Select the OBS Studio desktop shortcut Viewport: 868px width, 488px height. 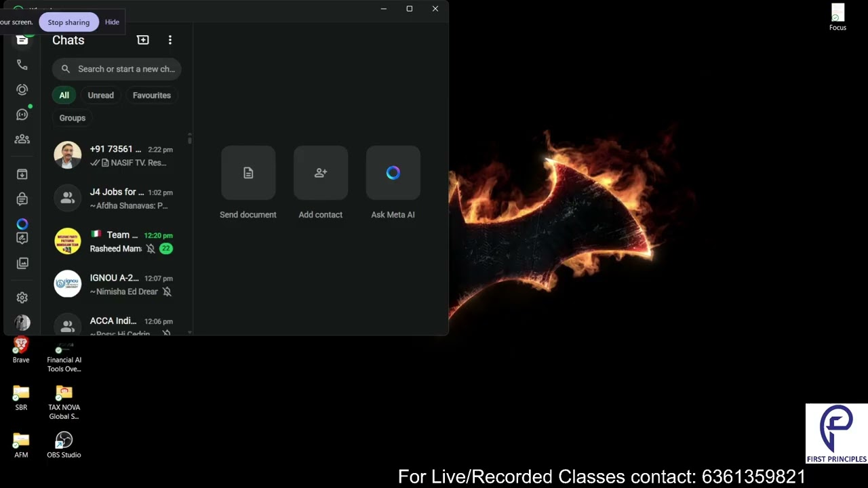click(x=64, y=445)
